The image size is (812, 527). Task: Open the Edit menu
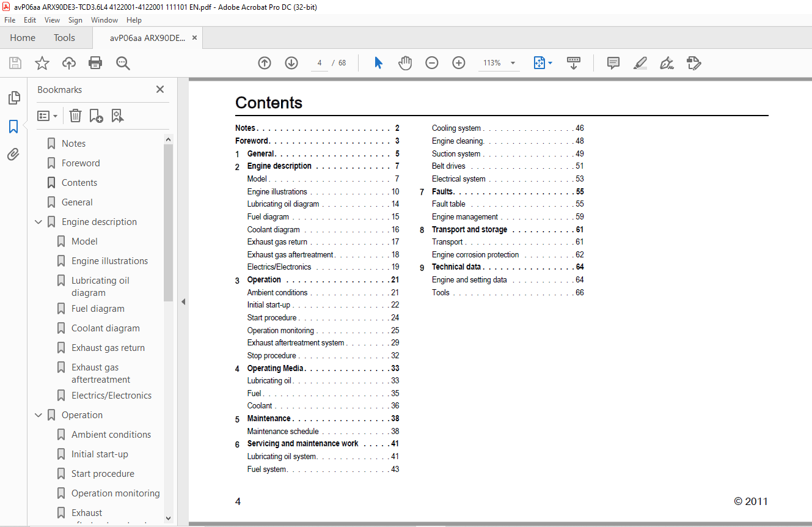click(x=30, y=20)
